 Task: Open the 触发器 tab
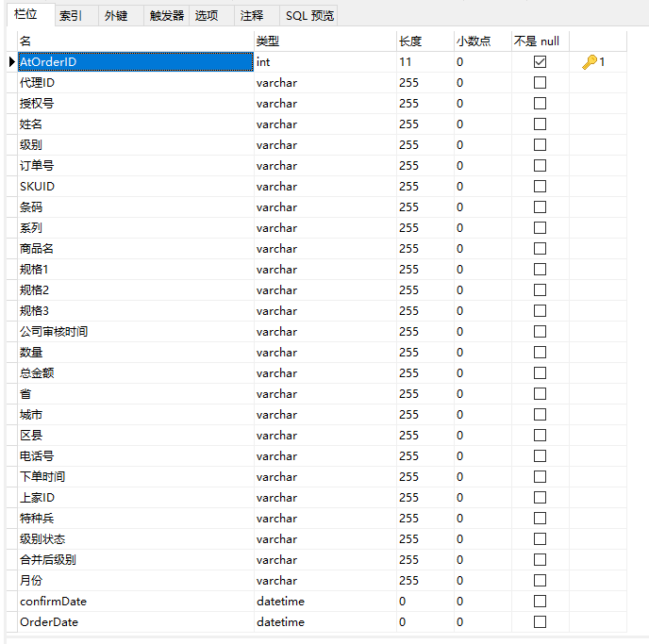[x=166, y=16]
